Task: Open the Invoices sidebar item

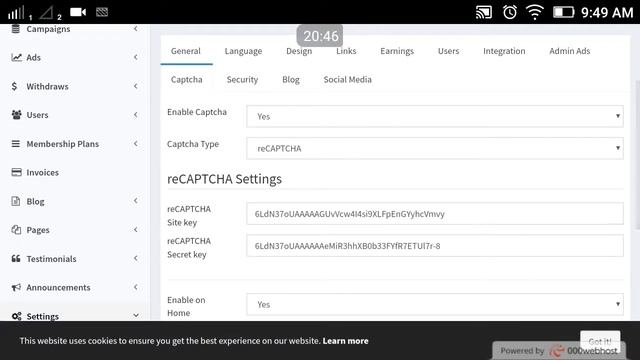Action: [x=42, y=172]
